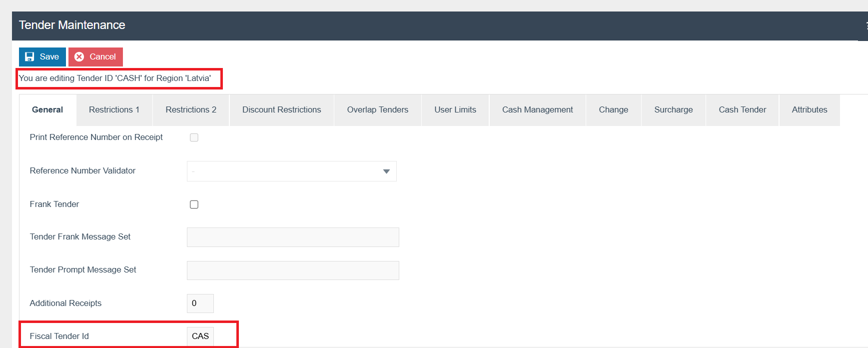The image size is (868, 348).
Task: Click the Fiscal Tender Id field
Action: tap(200, 336)
